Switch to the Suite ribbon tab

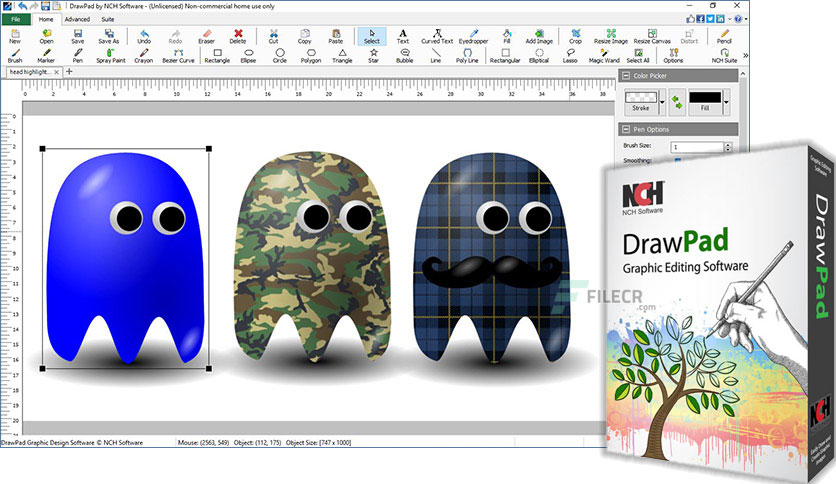click(x=108, y=19)
